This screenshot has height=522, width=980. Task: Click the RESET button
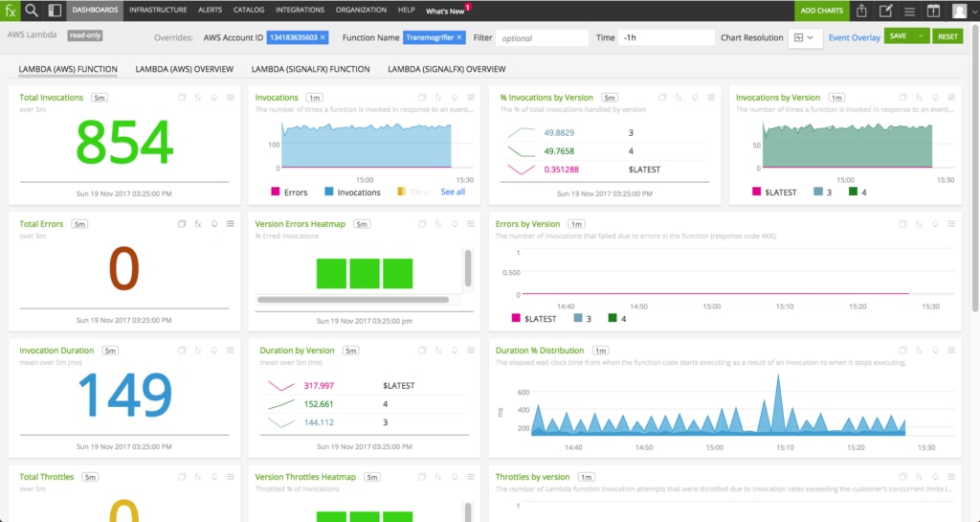click(x=947, y=36)
